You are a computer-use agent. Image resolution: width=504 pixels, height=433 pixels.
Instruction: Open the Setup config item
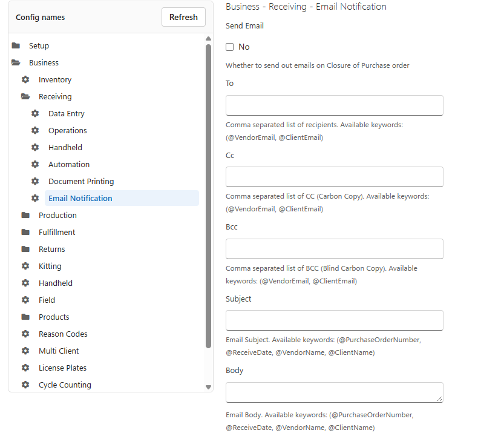click(x=39, y=45)
